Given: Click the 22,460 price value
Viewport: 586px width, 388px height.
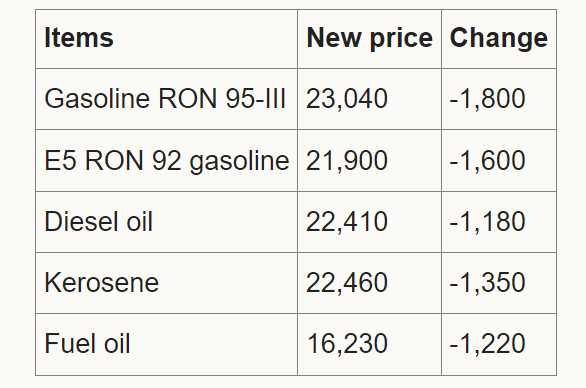Looking at the screenshot, I should point(346,283).
